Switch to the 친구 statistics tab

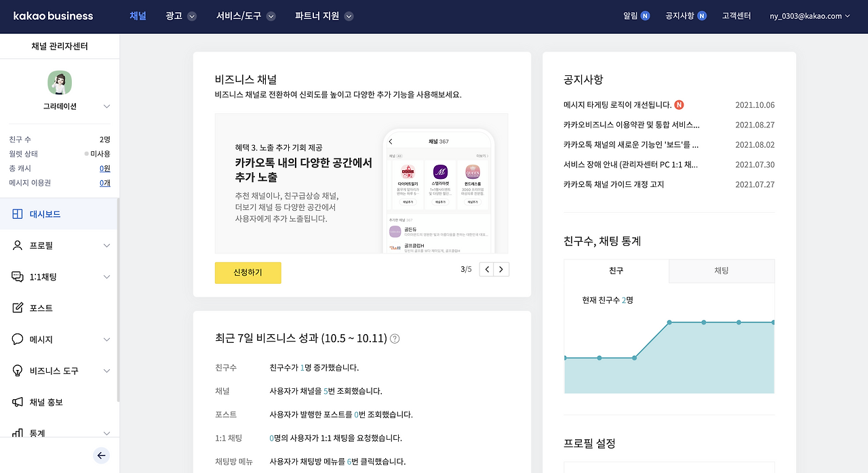point(616,270)
